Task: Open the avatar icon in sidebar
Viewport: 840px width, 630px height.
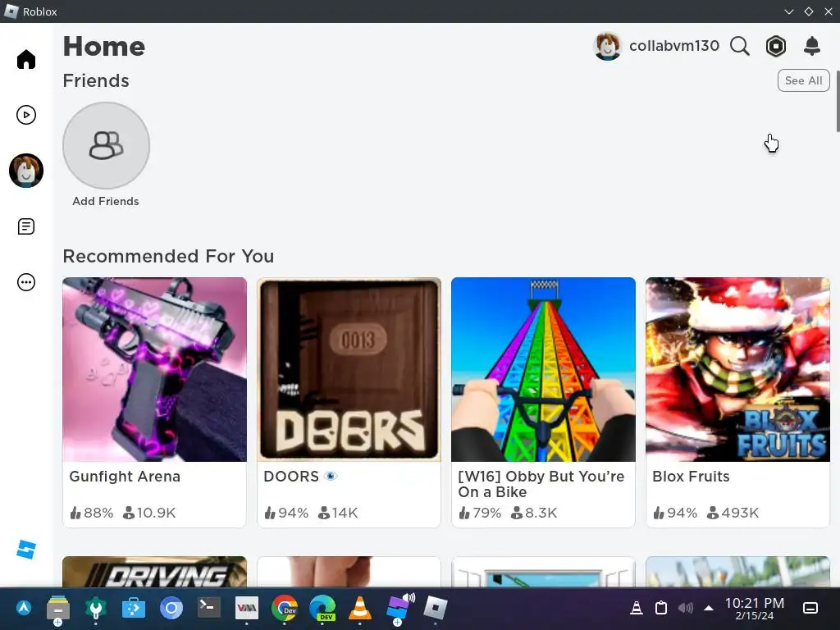Action: click(x=25, y=171)
